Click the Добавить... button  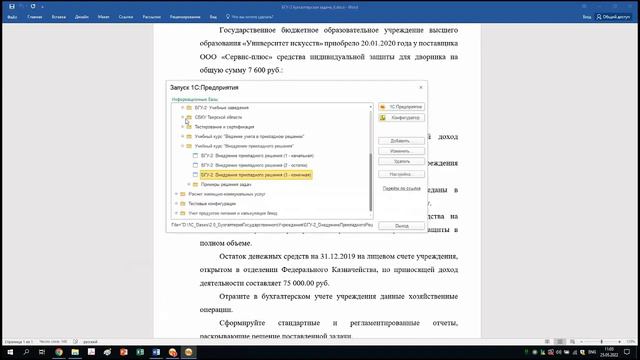click(402, 141)
